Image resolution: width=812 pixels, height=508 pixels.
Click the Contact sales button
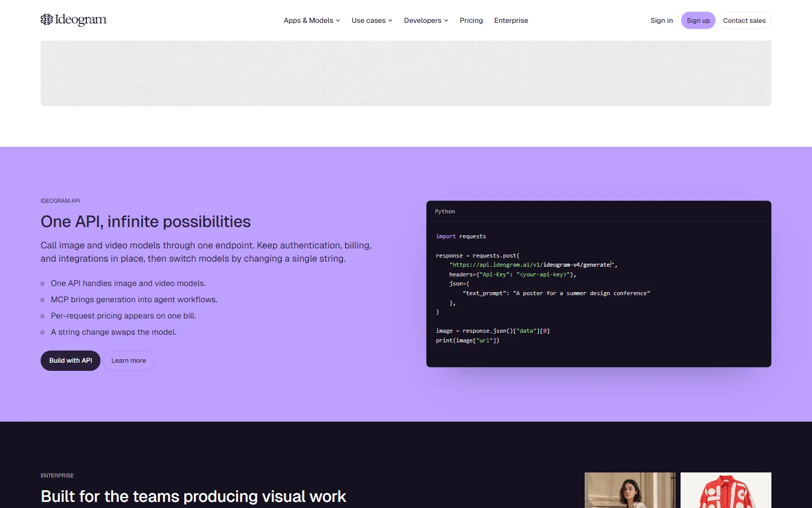(745, 20)
